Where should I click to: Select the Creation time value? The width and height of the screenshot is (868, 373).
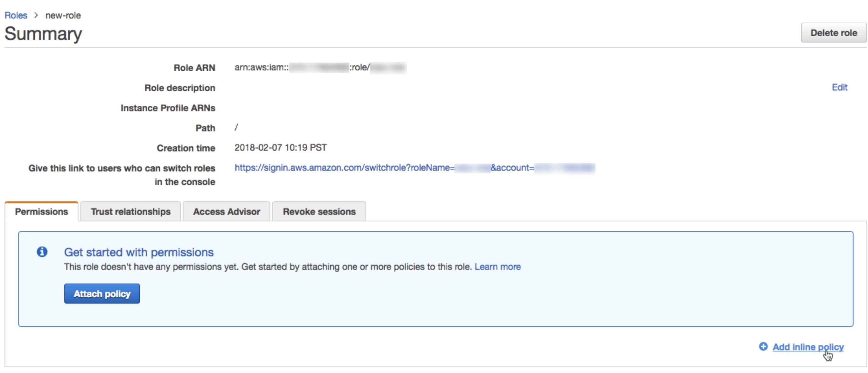pyautogui.click(x=280, y=147)
